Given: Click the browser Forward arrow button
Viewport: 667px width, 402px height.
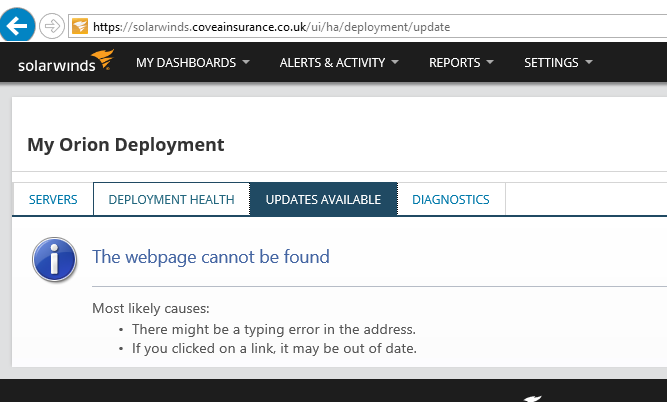Looking at the screenshot, I should (x=52, y=26).
